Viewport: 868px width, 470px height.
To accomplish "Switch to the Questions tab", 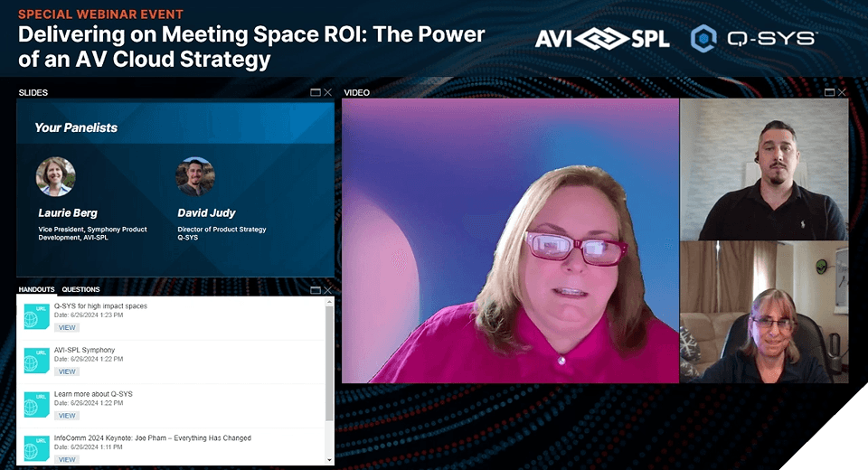I will click(x=80, y=289).
